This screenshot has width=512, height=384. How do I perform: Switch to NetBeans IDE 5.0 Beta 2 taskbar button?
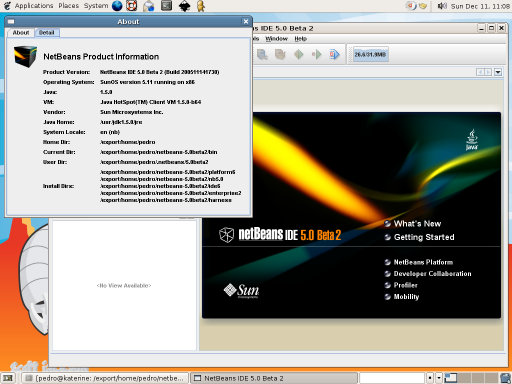pyautogui.click(x=274, y=378)
